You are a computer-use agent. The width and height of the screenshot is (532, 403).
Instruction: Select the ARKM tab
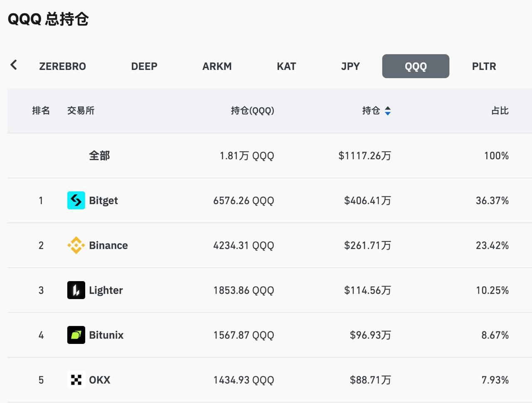[x=217, y=66]
